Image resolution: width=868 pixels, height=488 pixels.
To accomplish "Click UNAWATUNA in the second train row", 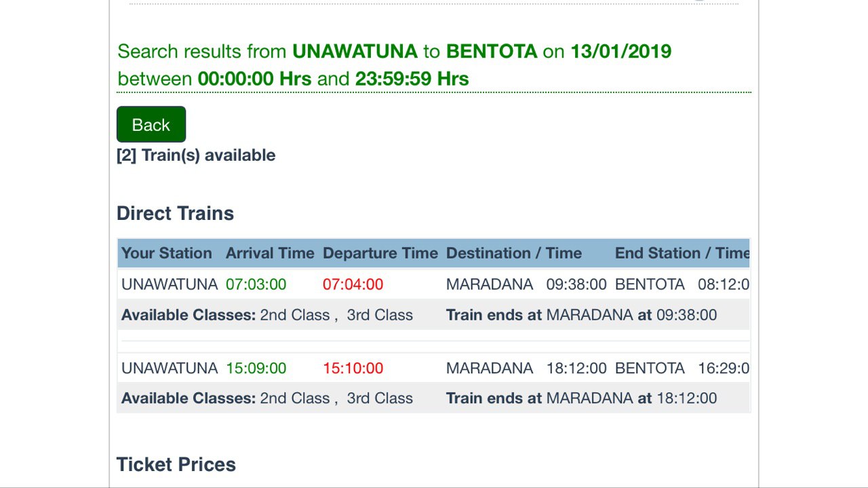I will (x=170, y=368).
